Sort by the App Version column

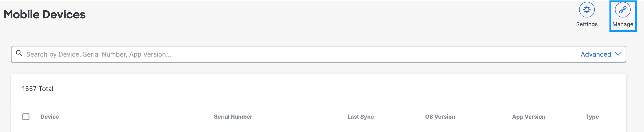(x=528, y=117)
